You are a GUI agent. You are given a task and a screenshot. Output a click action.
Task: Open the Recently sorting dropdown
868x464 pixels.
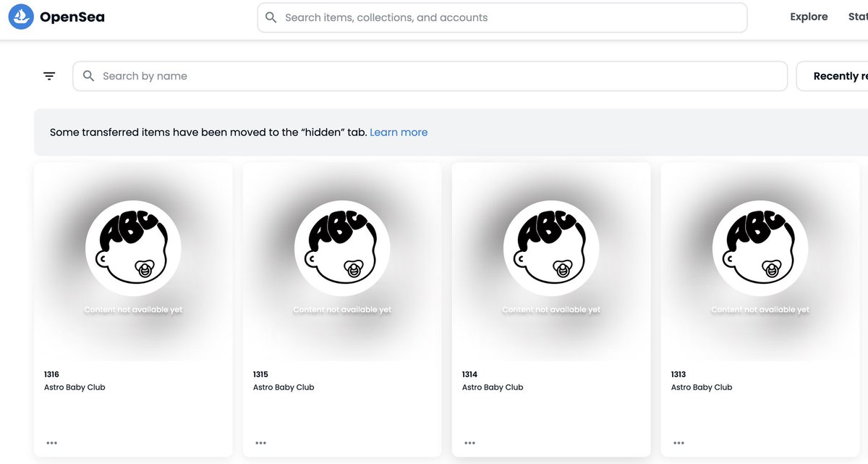tap(833, 76)
